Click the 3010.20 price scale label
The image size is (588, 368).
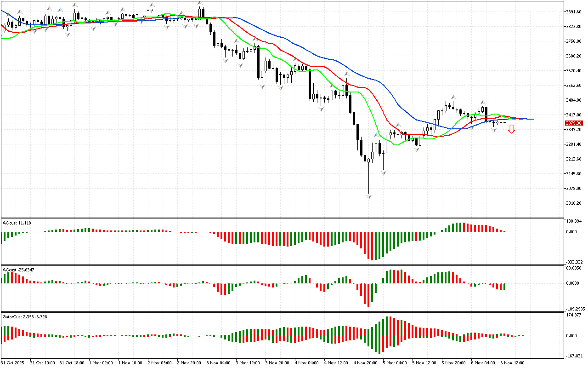point(574,203)
